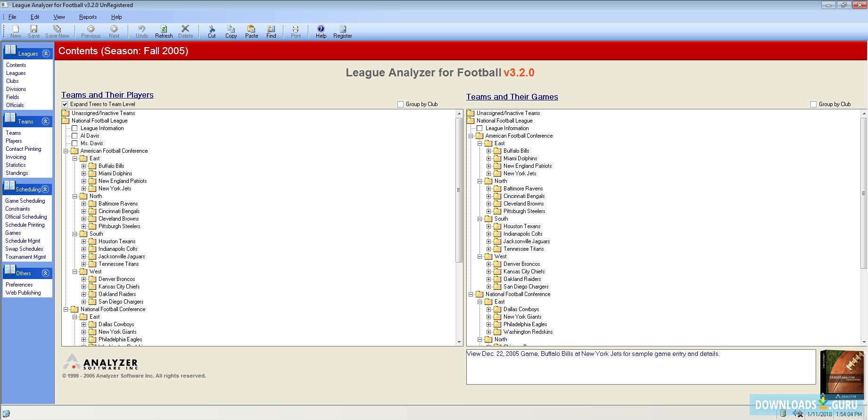Viewport: 868px width, 420px height.
Task: Open Divisions in Leagues sidebar
Action: click(x=16, y=89)
